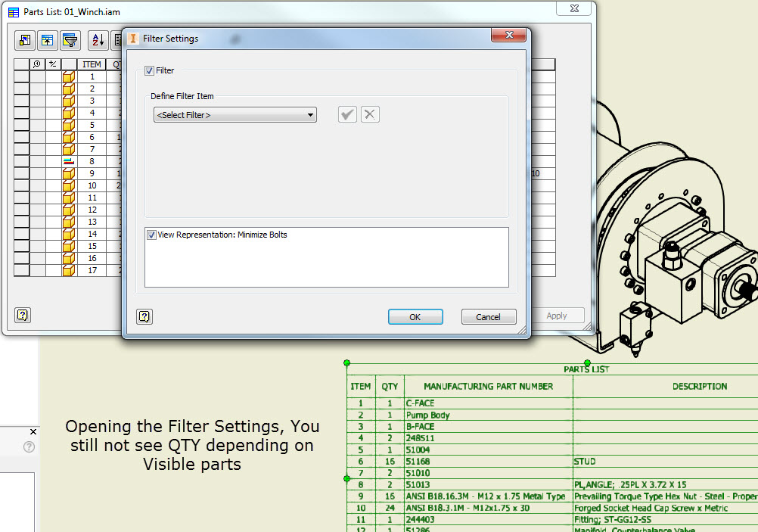Open Filter Settings funnel icon
Screen dimensions: 758x532
pos(70,40)
